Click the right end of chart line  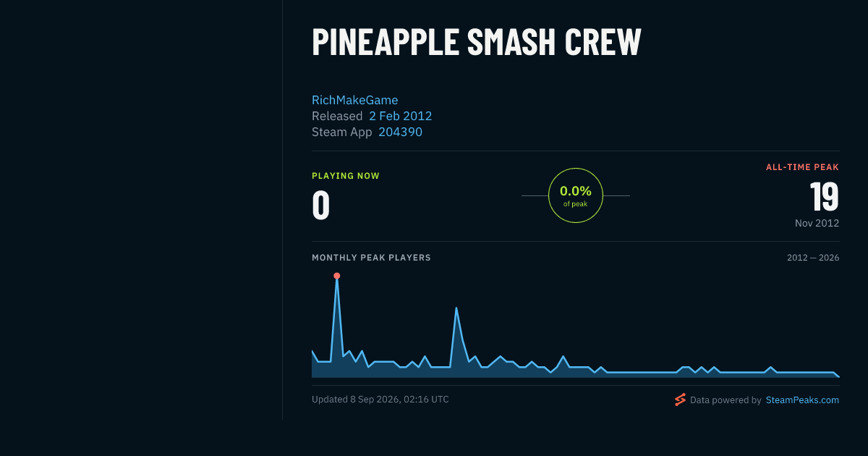(838, 376)
